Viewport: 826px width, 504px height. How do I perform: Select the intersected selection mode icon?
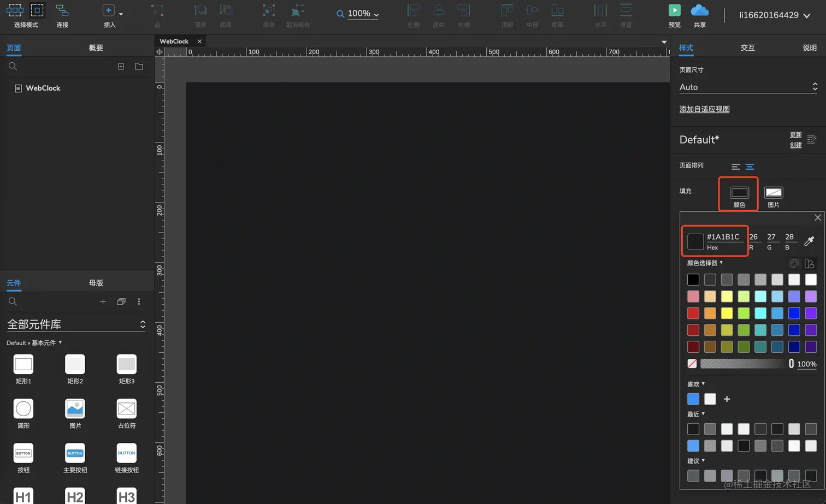[x=15, y=10]
